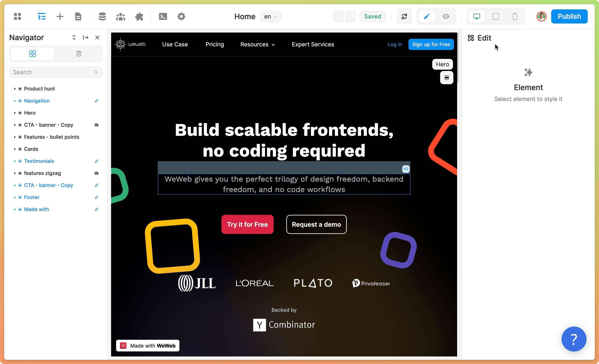Click the Navigator search field

[52, 72]
